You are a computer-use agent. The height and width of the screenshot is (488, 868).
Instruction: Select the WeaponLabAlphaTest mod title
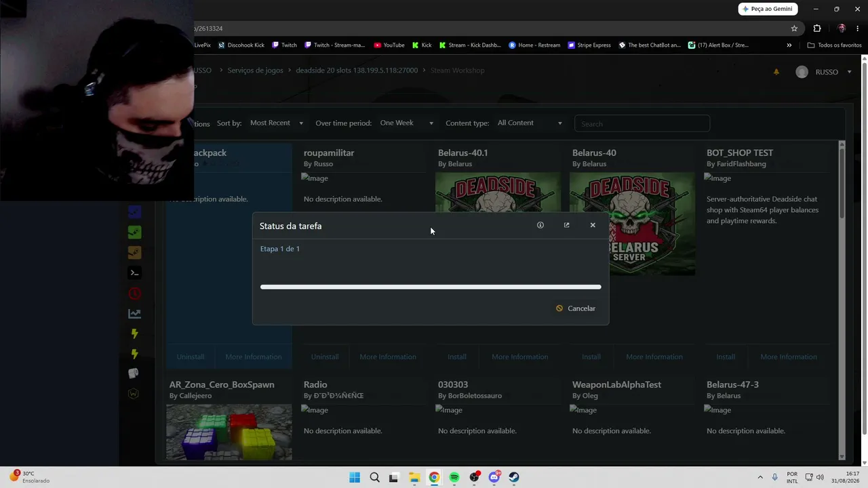616,385
